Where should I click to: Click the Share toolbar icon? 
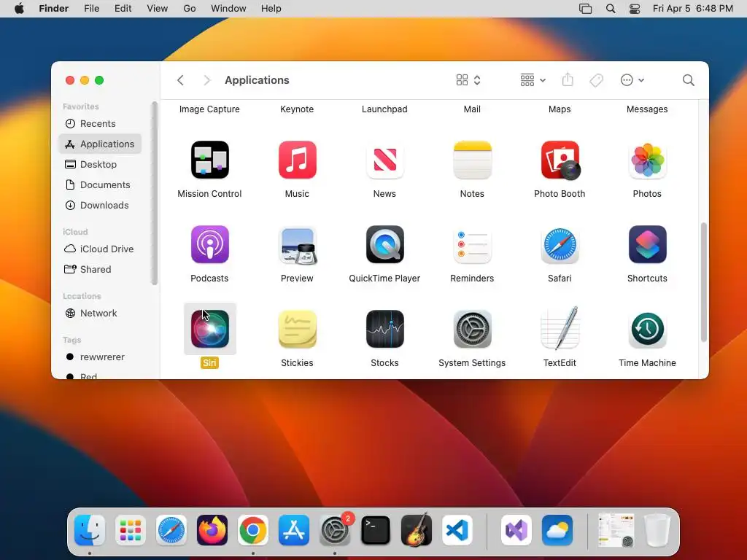pyautogui.click(x=568, y=79)
